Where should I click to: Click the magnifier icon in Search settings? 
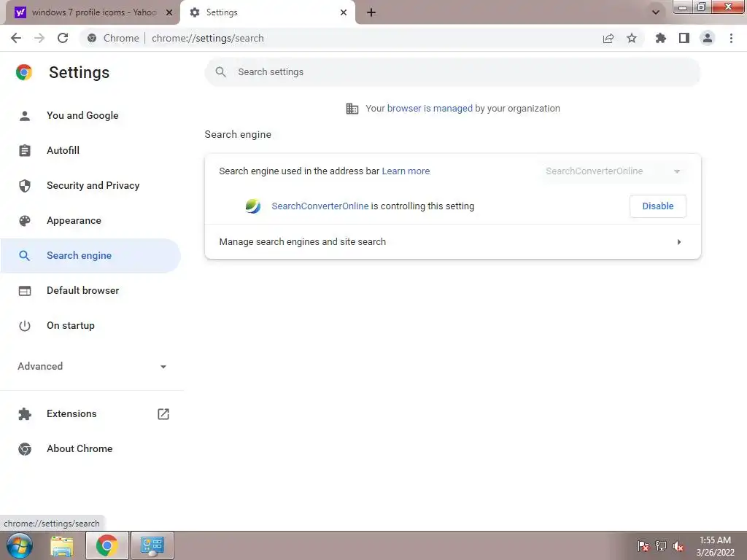click(220, 72)
